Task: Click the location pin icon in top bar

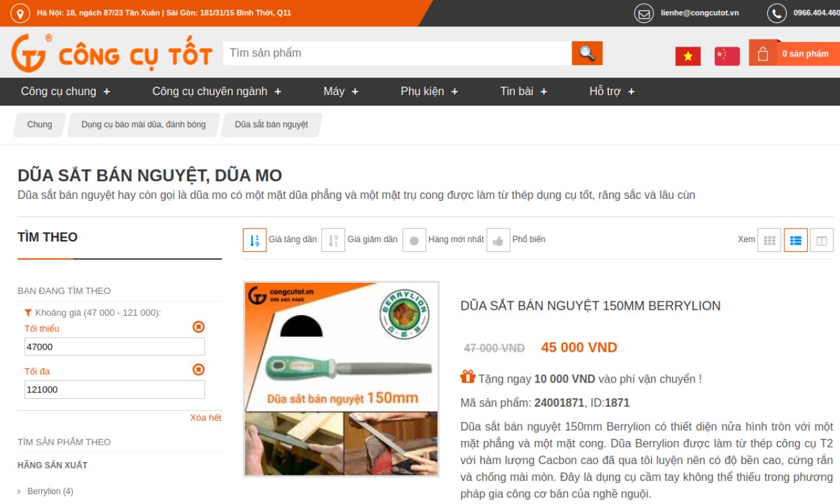Action: (20, 13)
